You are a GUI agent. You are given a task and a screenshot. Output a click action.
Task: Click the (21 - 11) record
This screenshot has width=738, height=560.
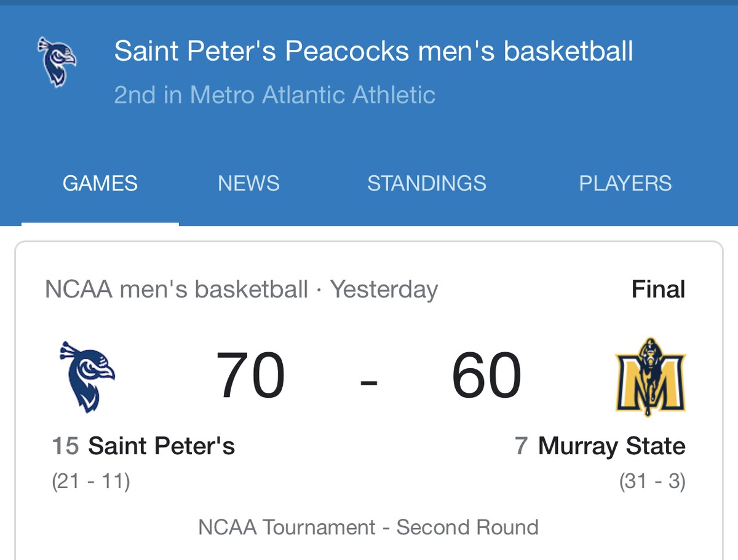coord(91,481)
